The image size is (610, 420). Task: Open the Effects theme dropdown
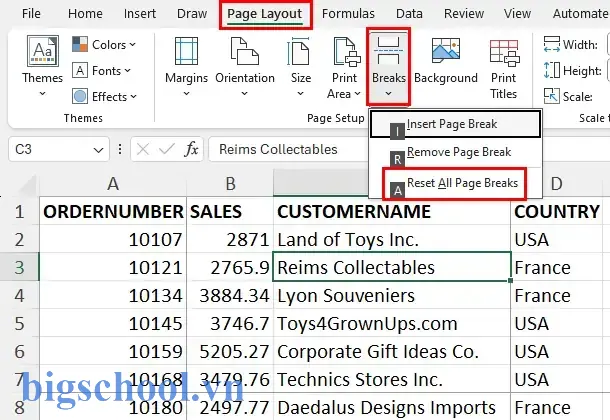[x=105, y=96]
